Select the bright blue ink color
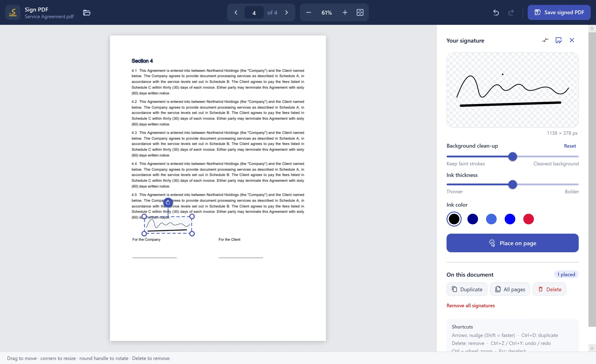596x364 pixels. coord(510,219)
